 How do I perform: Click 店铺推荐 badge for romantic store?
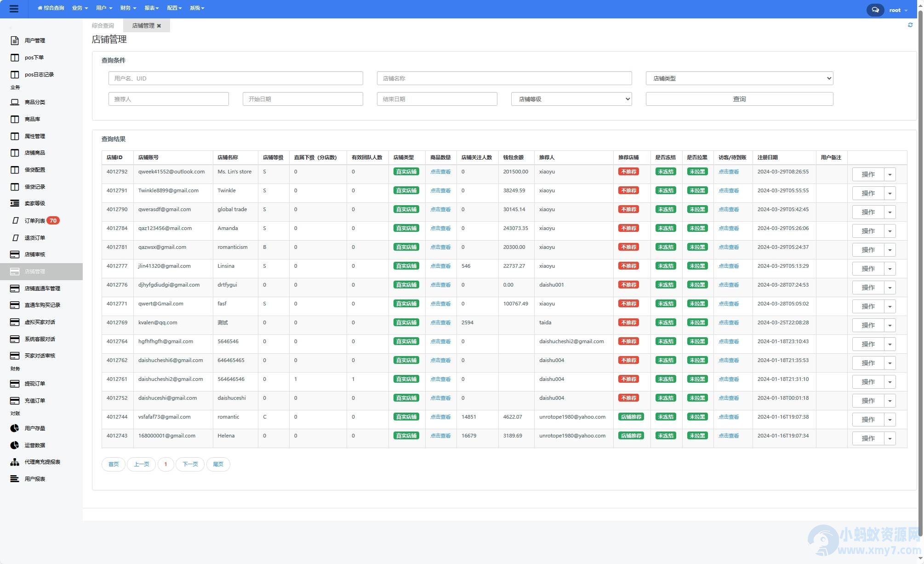(631, 417)
